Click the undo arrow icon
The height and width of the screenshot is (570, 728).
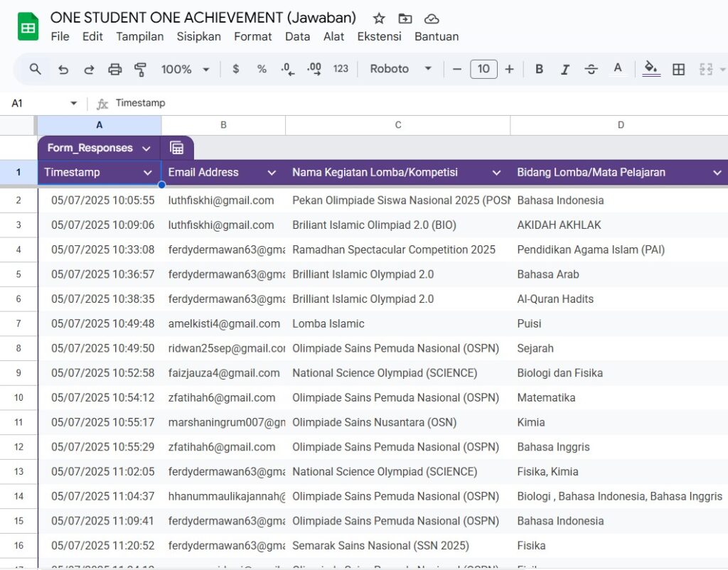pyautogui.click(x=63, y=69)
